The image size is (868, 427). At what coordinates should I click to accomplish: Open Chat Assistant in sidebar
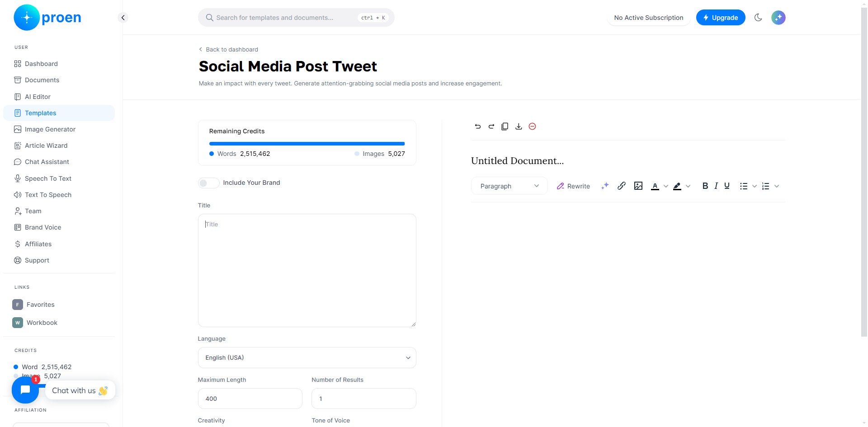click(x=59, y=162)
